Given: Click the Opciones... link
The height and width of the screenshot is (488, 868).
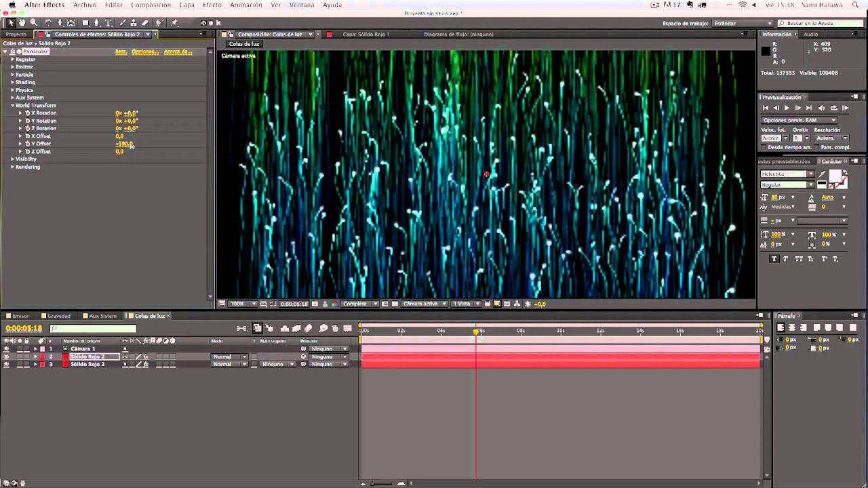Looking at the screenshot, I should [x=145, y=52].
